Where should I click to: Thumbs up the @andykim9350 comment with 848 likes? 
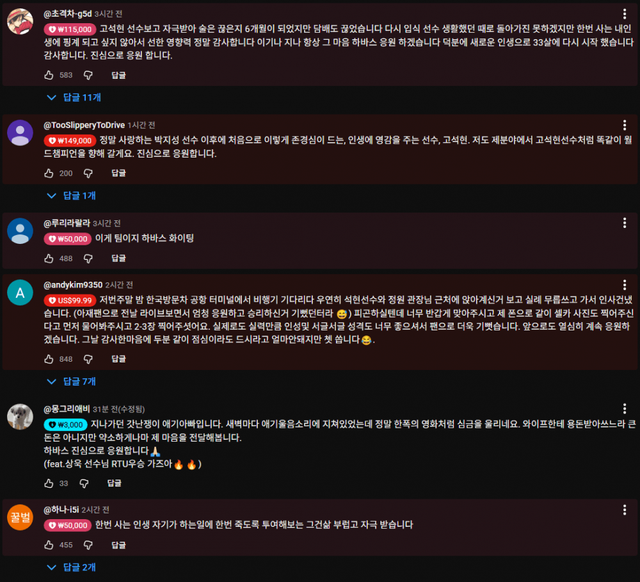(x=49, y=359)
